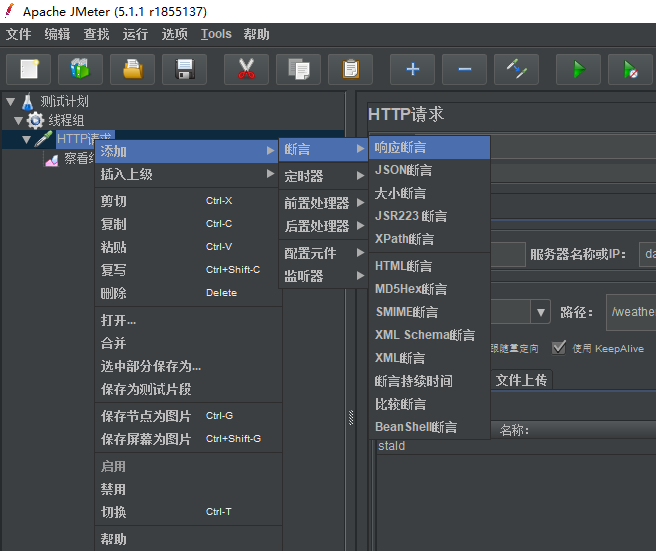Click the Expand all plus icon

[413, 69]
